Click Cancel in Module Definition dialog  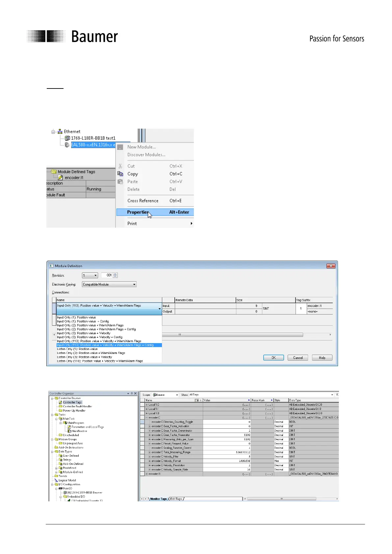[298, 358]
